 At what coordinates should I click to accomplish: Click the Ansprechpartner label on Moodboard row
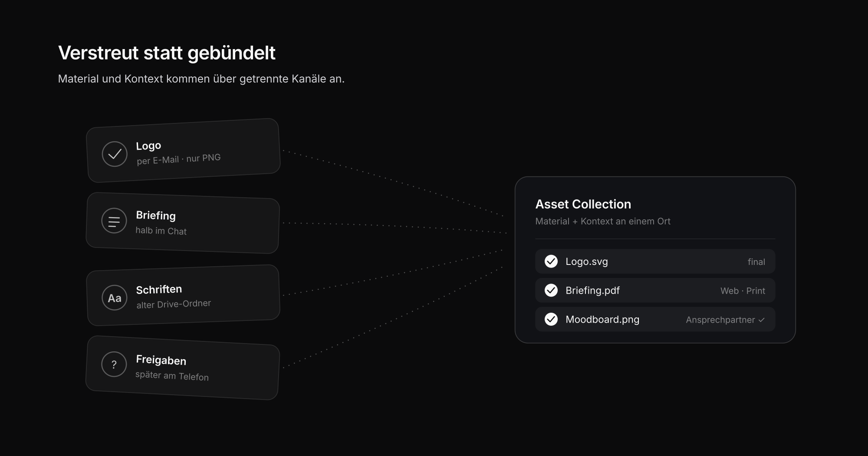point(720,320)
